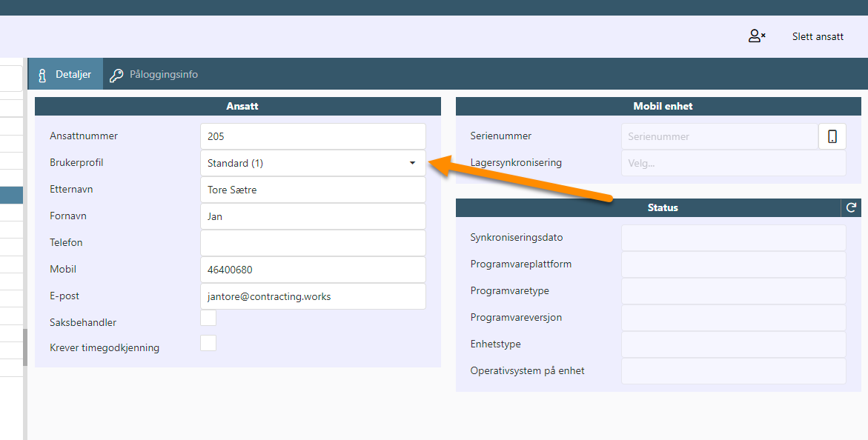Tick the Saksbehandler checkbox
This screenshot has height=440, width=868.
coord(208,318)
